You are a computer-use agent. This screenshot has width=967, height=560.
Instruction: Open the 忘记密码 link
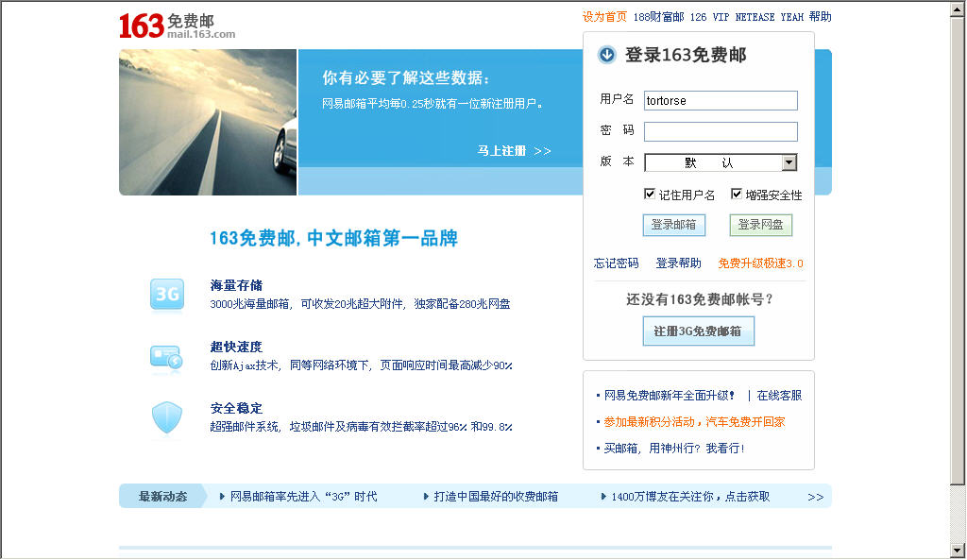click(616, 263)
